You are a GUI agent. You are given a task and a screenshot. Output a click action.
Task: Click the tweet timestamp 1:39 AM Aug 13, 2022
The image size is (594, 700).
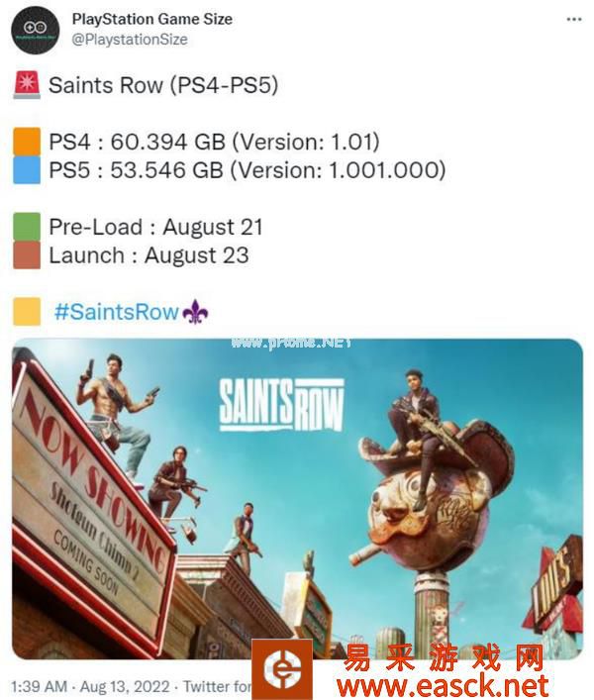pyautogui.click(x=90, y=686)
